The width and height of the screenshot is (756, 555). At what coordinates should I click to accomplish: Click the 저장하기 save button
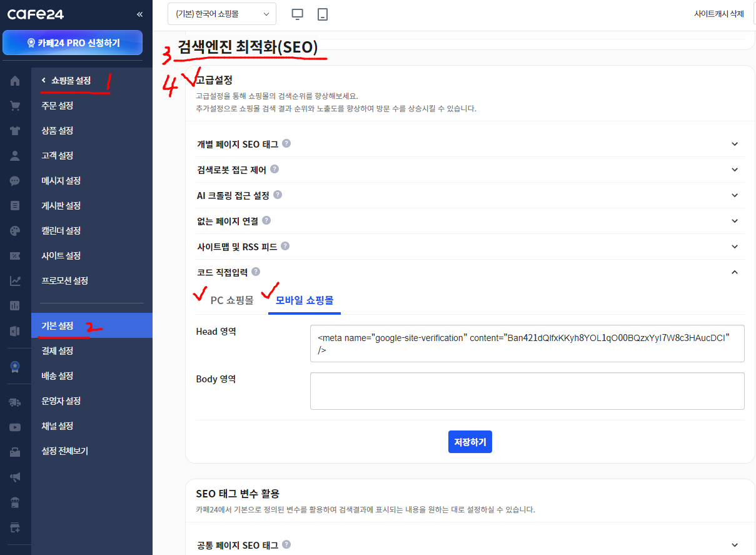(470, 442)
